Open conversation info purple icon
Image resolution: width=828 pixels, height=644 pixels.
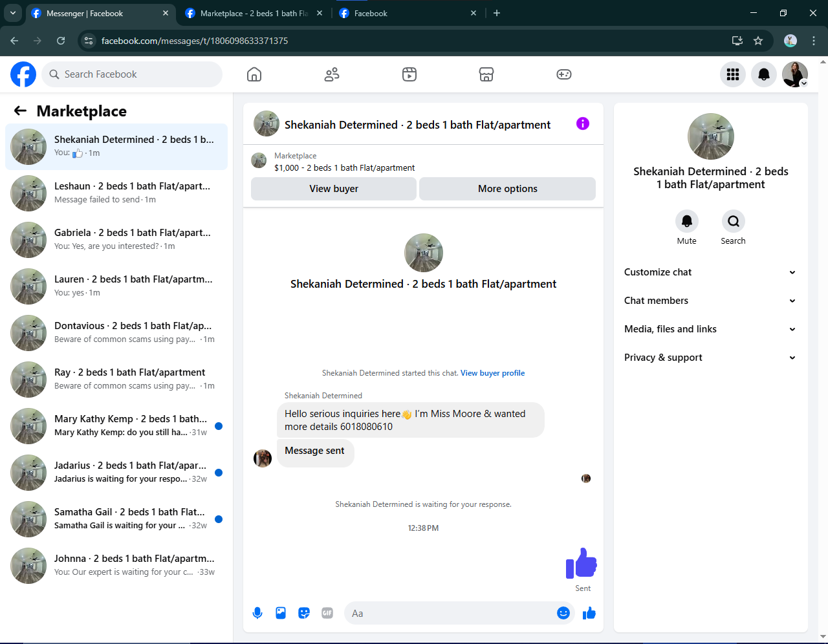point(583,123)
